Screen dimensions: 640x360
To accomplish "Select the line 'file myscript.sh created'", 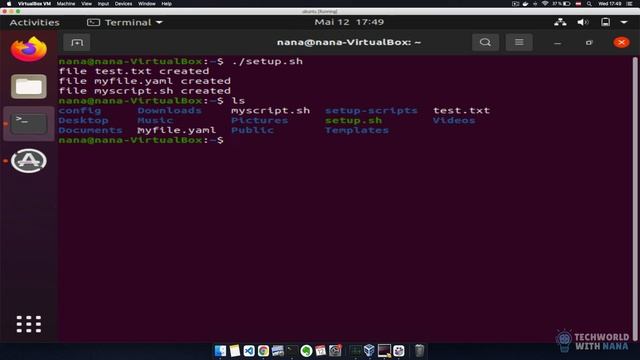I will tap(144, 91).
